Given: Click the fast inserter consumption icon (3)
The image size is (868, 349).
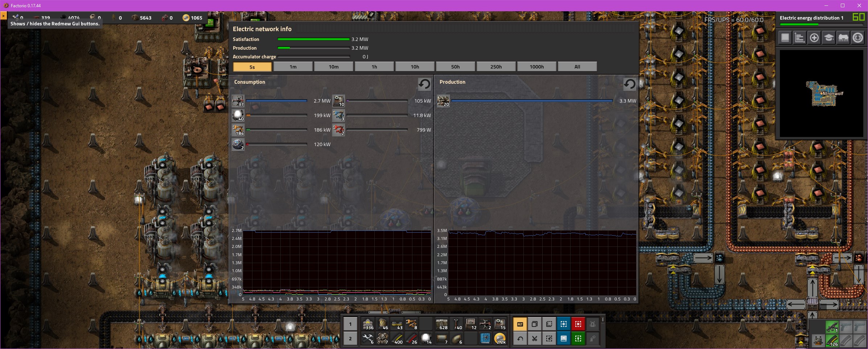Looking at the screenshot, I should point(339,115).
